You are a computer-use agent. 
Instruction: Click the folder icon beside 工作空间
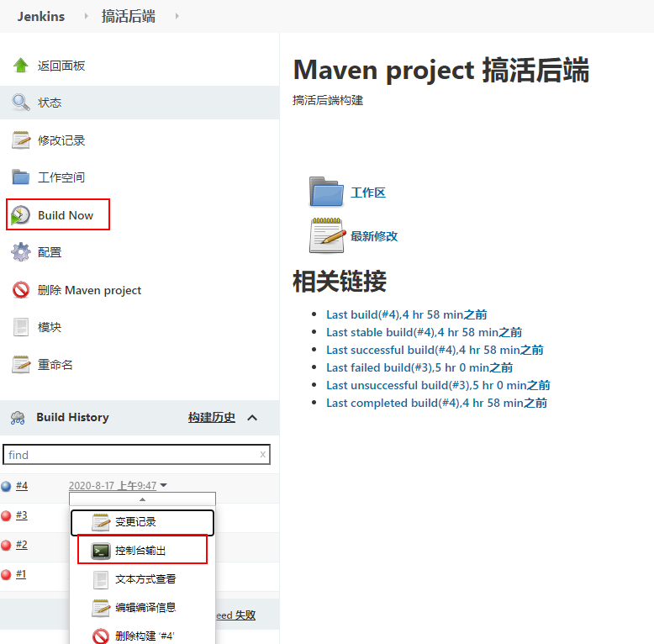(x=20, y=177)
